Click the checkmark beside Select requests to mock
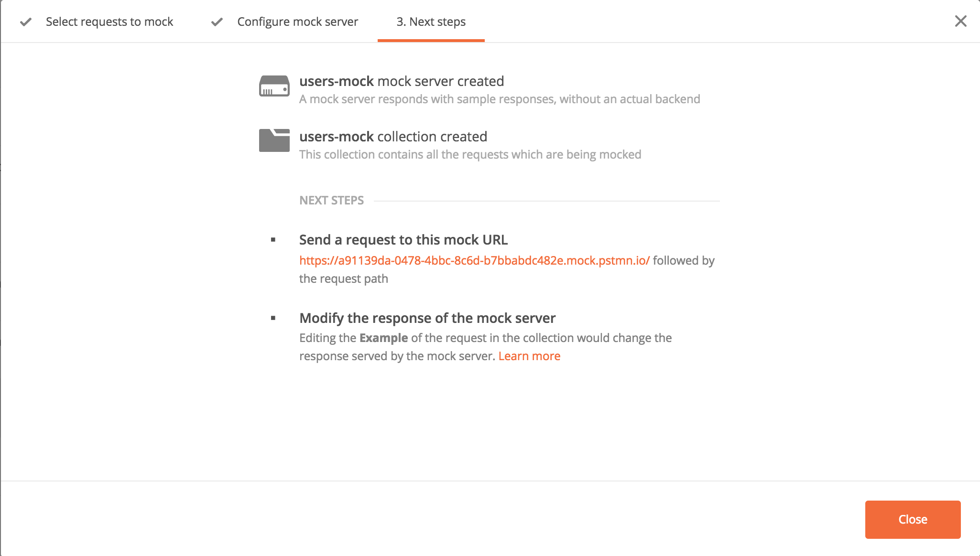Screen dimensions: 980x556 [26, 22]
